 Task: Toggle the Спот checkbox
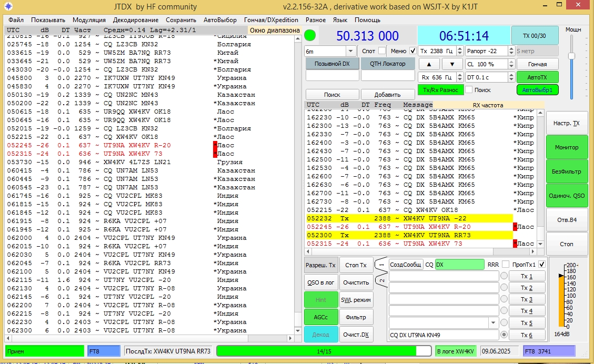382,50
